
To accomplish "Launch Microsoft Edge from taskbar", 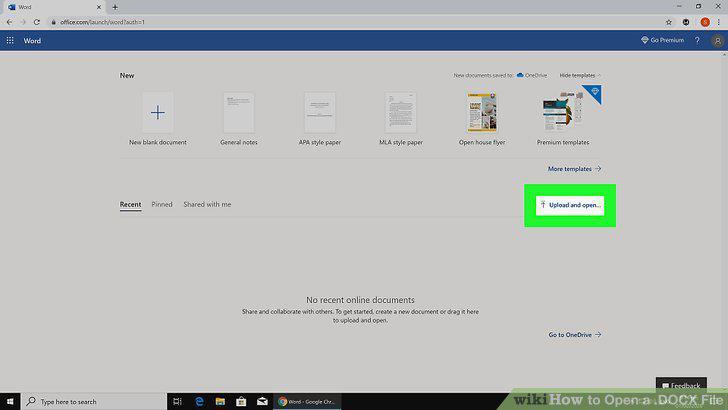I will (199, 402).
